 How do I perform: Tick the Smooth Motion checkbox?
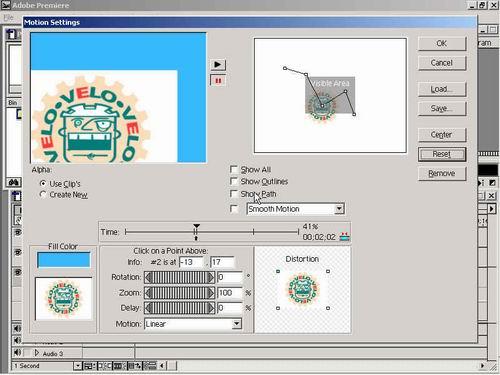[x=234, y=209]
